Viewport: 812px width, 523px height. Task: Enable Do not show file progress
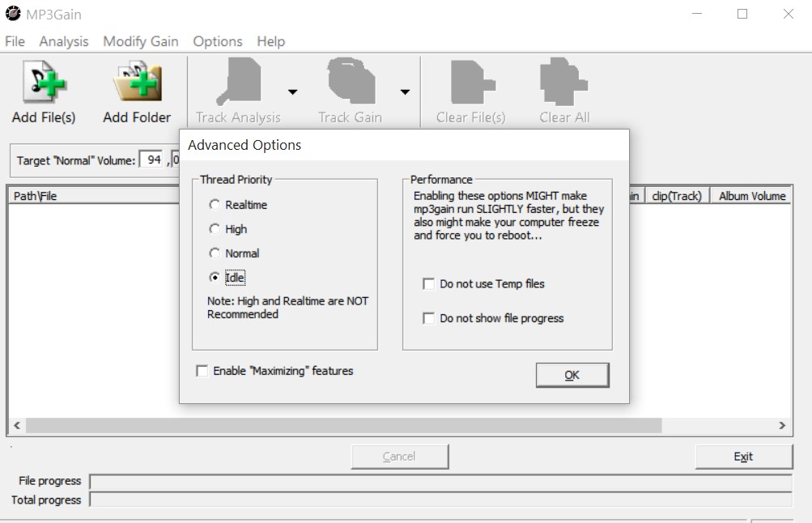pos(427,318)
